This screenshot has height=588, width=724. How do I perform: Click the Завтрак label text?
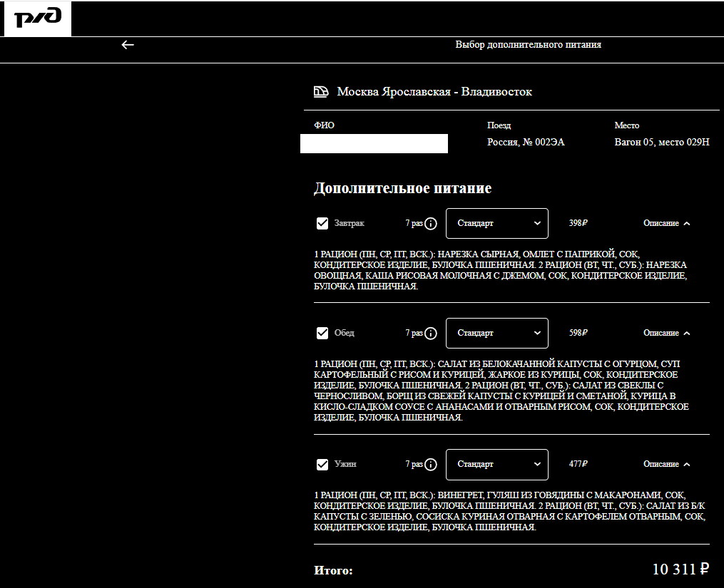click(349, 224)
